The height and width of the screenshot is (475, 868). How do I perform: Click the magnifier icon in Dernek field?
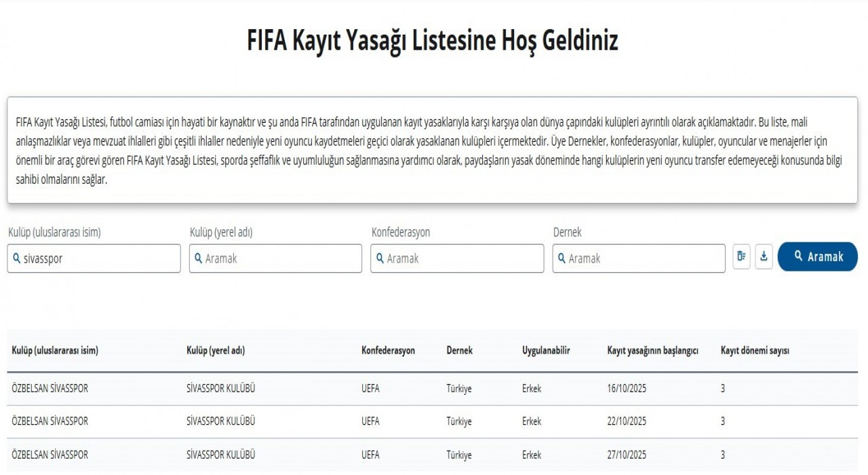coord(561,258)
